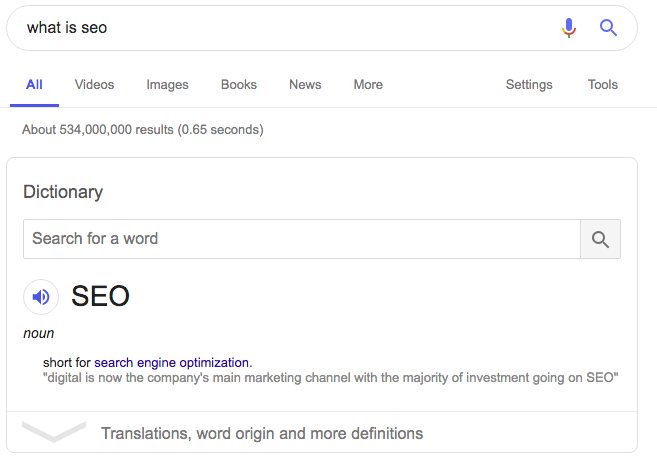The image size is (657, 458).
Task: Open the More search categories dropdown
Action: 368,85
